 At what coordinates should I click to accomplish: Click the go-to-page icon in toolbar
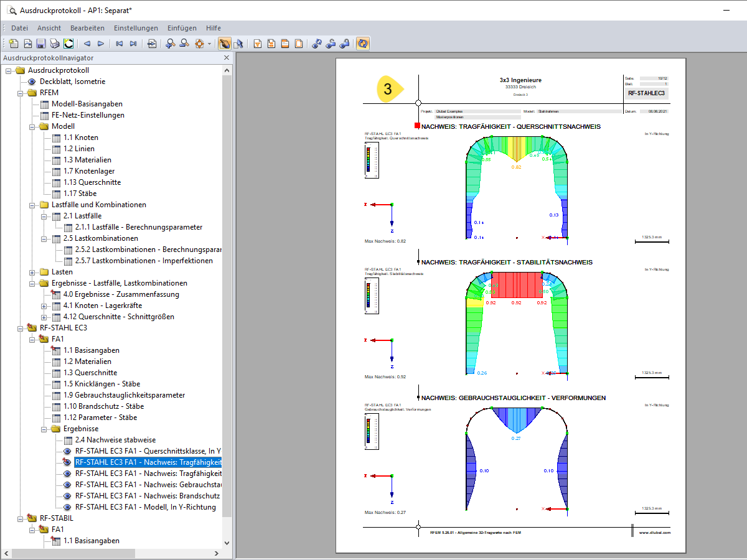[x=152, y=44]
